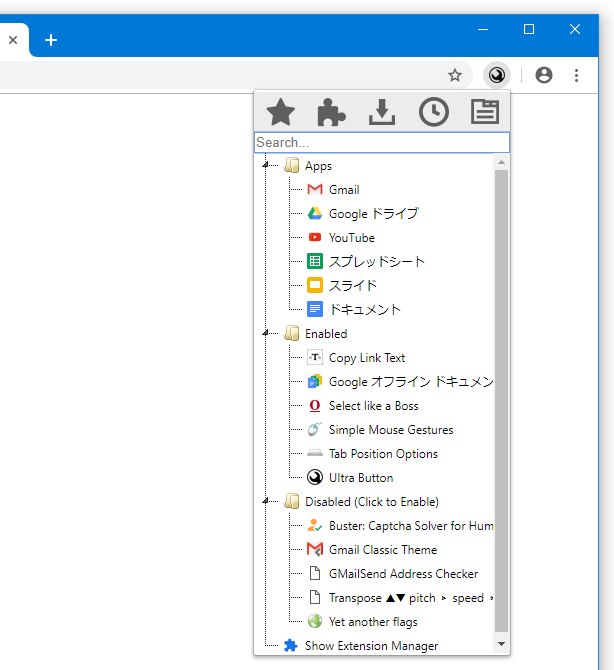Enable GMailSend Address Checker extension

point(403,573)
